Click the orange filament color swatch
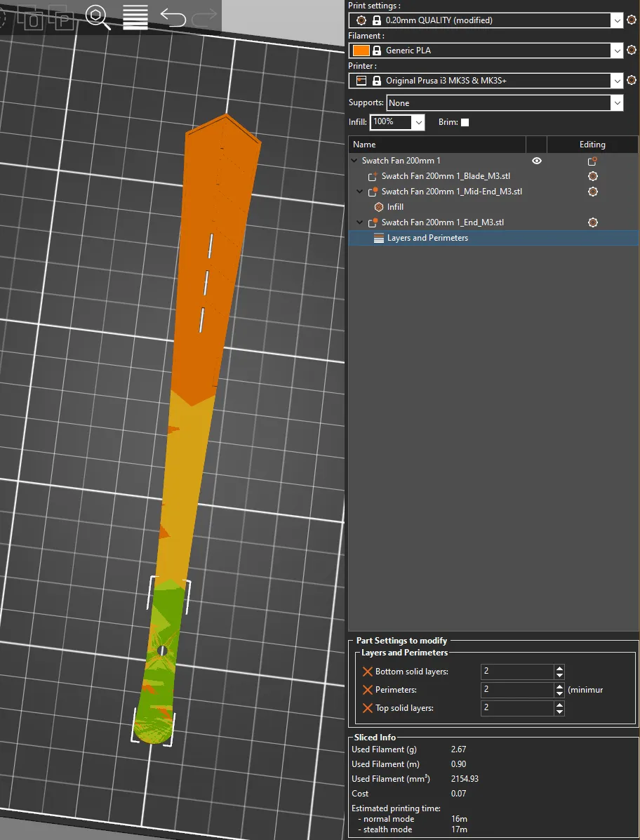 pos(361,51)
